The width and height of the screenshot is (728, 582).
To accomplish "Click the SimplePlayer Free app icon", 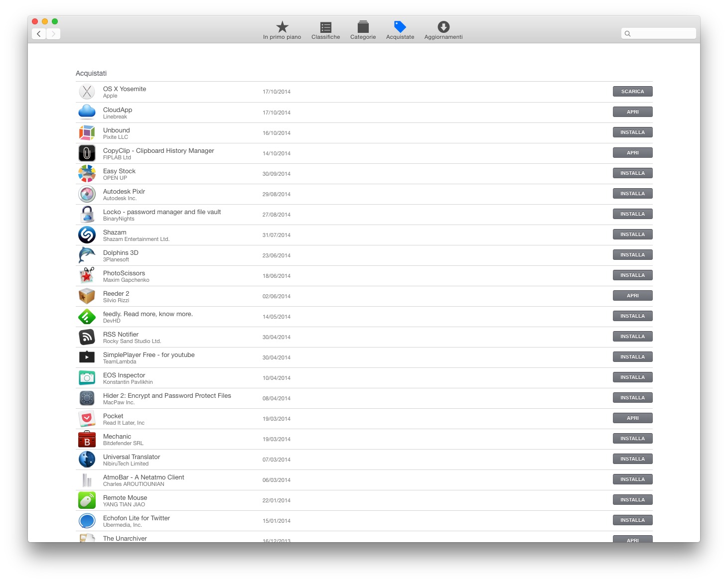I will coord(87,357).
